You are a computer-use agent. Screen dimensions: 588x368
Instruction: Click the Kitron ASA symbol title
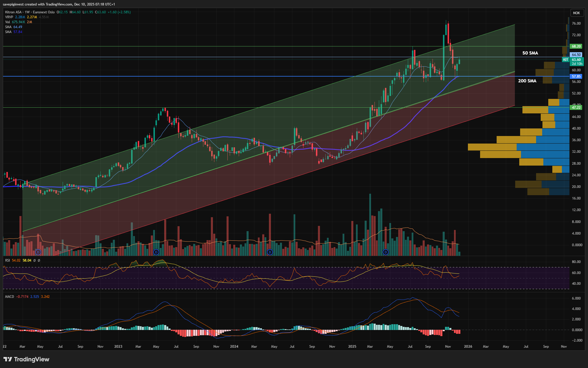(x=13, y=12)
